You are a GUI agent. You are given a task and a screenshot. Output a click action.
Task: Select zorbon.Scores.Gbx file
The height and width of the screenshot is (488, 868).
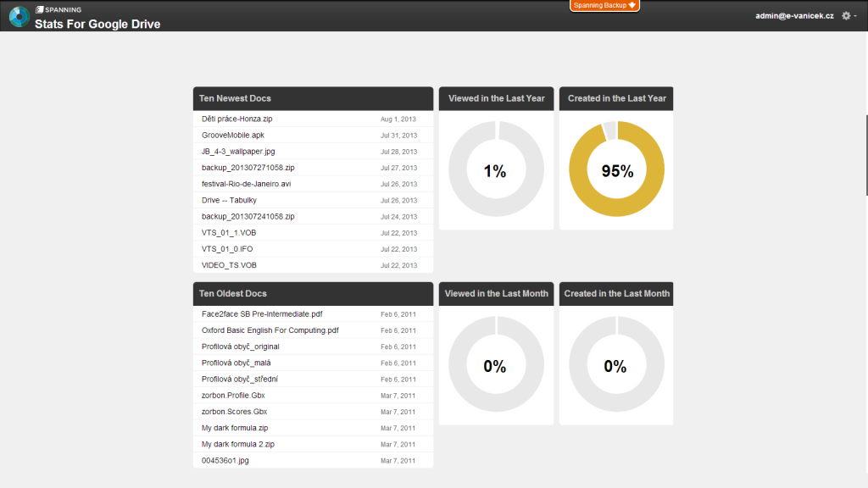234,412
